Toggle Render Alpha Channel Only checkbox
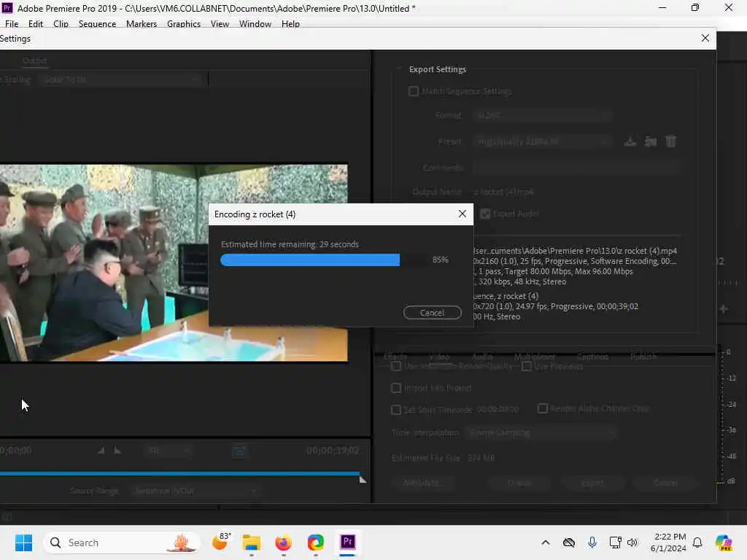The image size is (747, 560). pyautogui.click(x=543, y=408)
